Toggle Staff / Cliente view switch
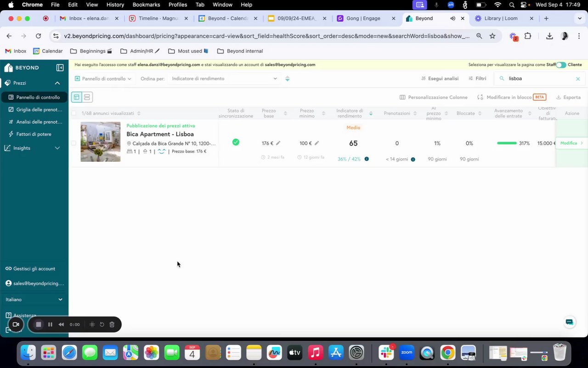 point(561,65)
